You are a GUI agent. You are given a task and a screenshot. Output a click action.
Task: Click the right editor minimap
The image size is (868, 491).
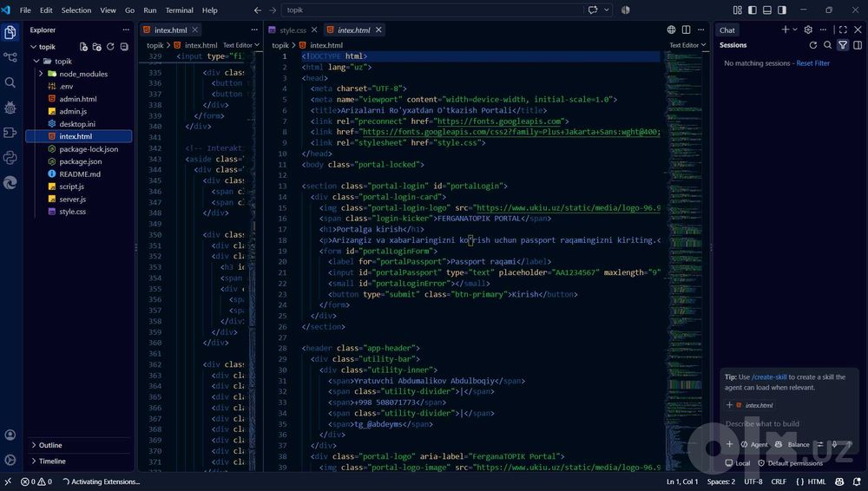point(684,260)
